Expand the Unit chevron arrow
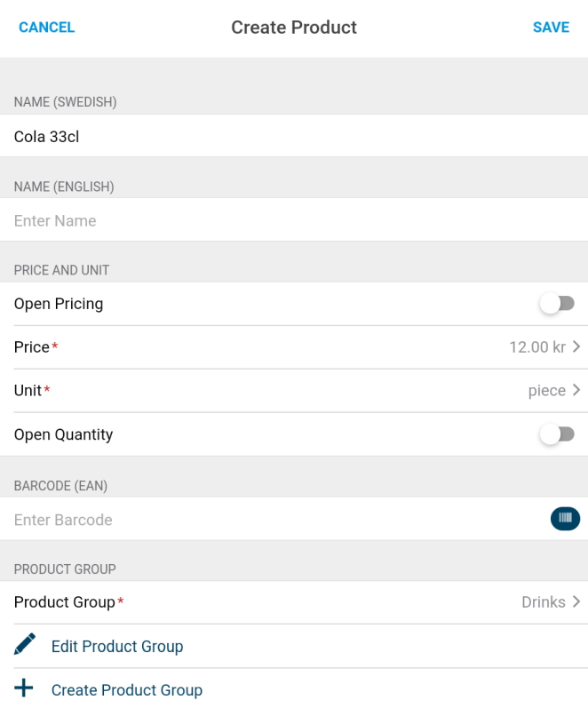This screenshot has width=588, height=708. 576,390
